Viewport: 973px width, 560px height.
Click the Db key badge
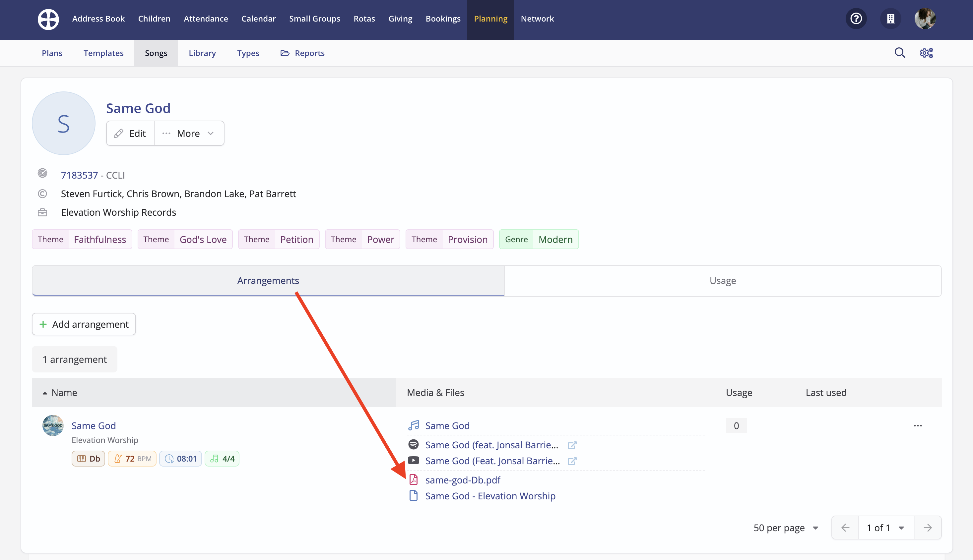[x=88, y=459]
